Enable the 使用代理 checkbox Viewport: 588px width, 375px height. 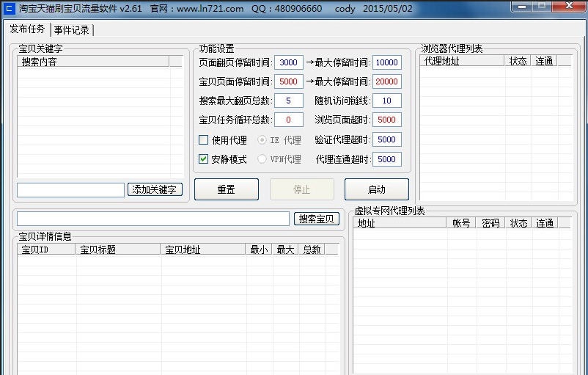(x=203, y=140)
